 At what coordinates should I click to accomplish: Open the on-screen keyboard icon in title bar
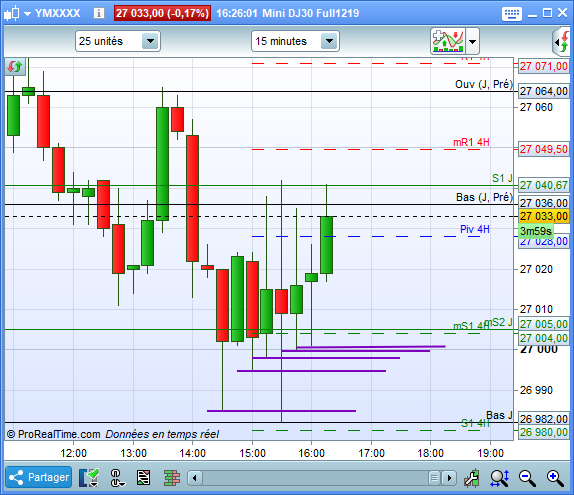pyautogui.click(x=511, y=14)
